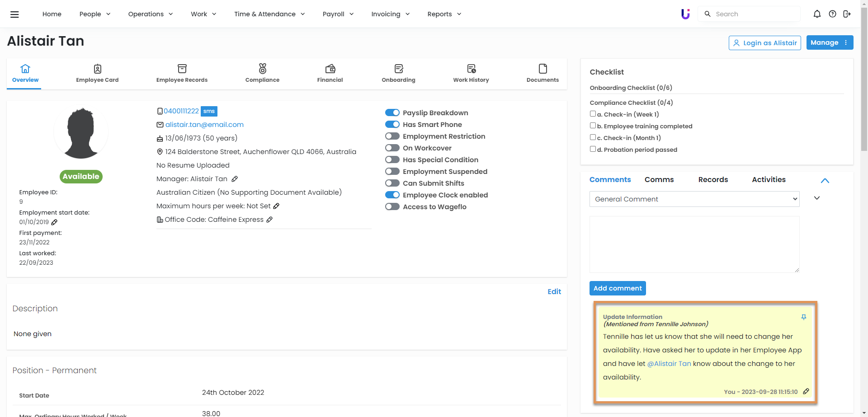This screenshot has width=868, height=417.
Task: Edit the employment start date pencil icon
Action: pyautogui.click(x=54, y=222)
